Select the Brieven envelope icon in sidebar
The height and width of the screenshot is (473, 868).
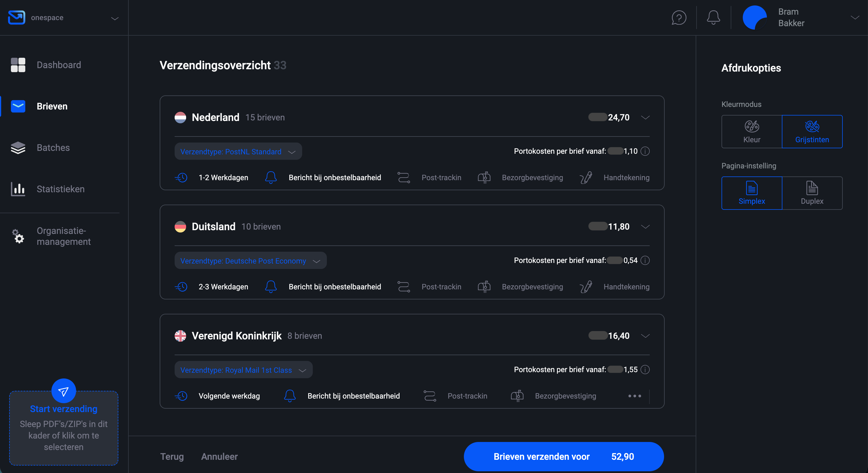18,106
